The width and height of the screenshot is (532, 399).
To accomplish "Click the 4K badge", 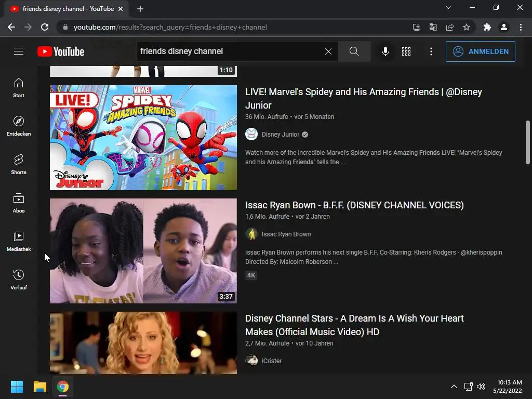I will [251, 275].
